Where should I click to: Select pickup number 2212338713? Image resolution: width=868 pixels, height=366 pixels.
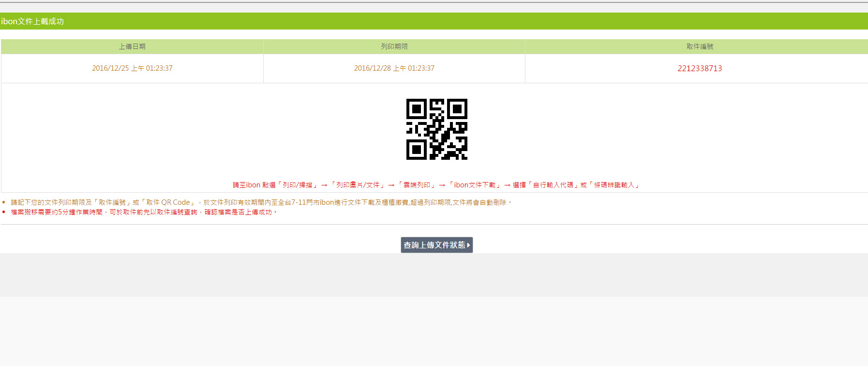click(699, 68)
